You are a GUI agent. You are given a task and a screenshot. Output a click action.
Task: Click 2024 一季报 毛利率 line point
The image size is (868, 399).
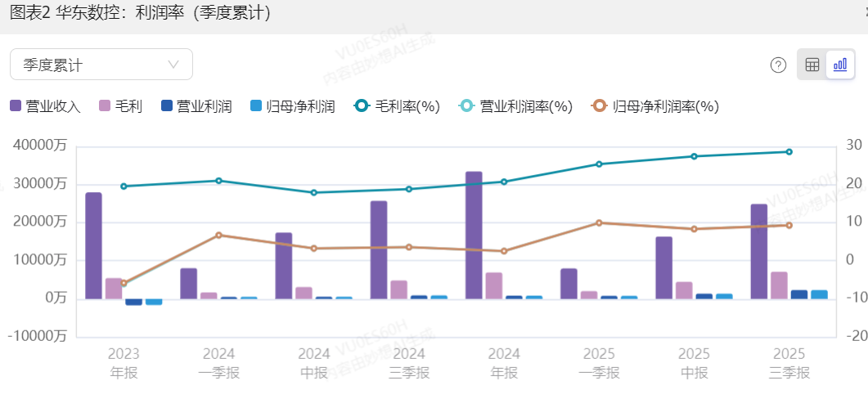click(x=218, y=181)
